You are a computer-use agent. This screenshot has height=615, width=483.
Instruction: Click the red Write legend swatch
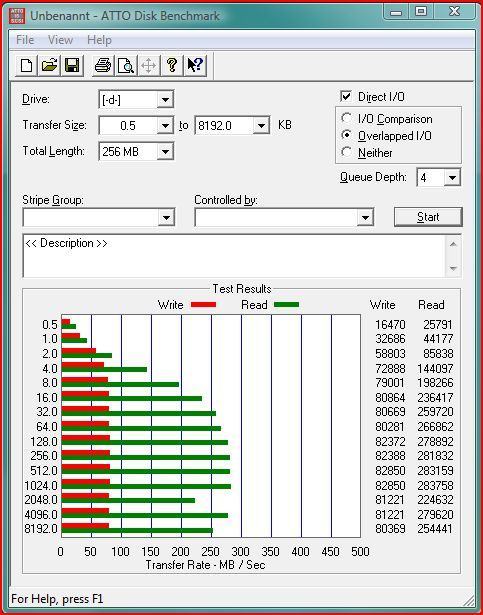click(203, 305)
